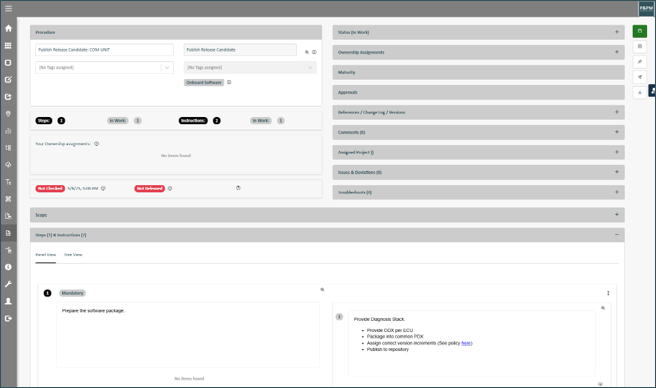
Task: Collapse the Steps & Instructions section
Action: click(x=617, y=235)
